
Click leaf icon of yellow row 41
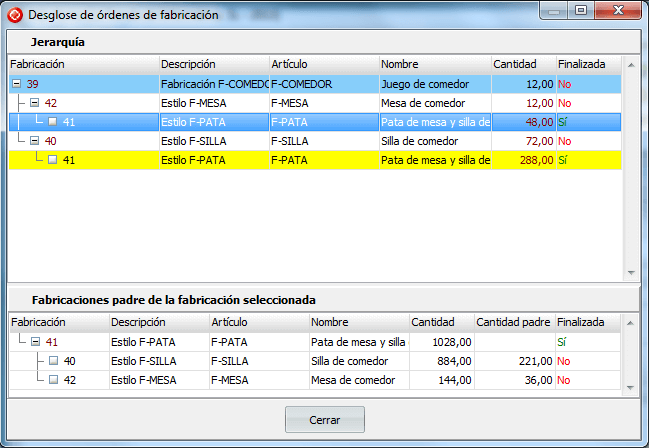(x=52, y=160)
